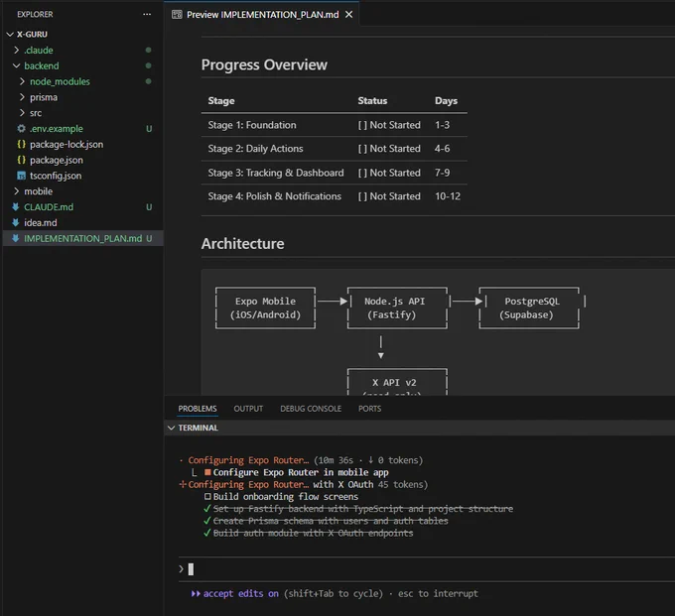This screenshot has height=616, width=675.
Task: Click gear icon beside .env.example
Action: tap(21, 128)
